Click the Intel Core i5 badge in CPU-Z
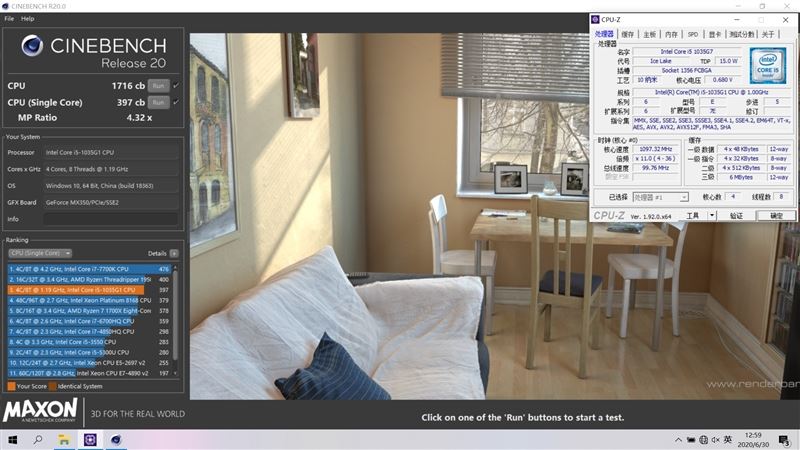This screenshot has height=450, width=800. coord(768,66)
